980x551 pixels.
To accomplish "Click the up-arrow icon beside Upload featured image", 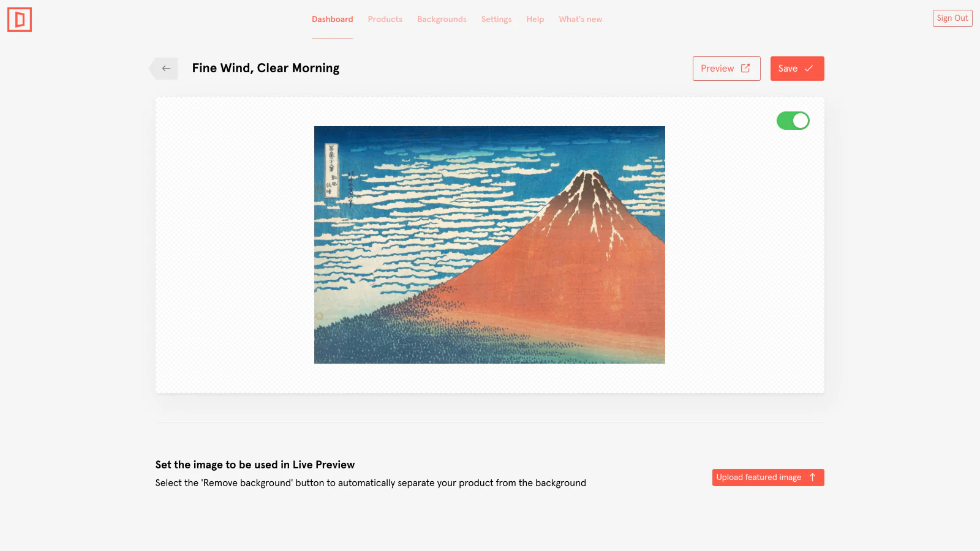I will [x=813, y=477].
